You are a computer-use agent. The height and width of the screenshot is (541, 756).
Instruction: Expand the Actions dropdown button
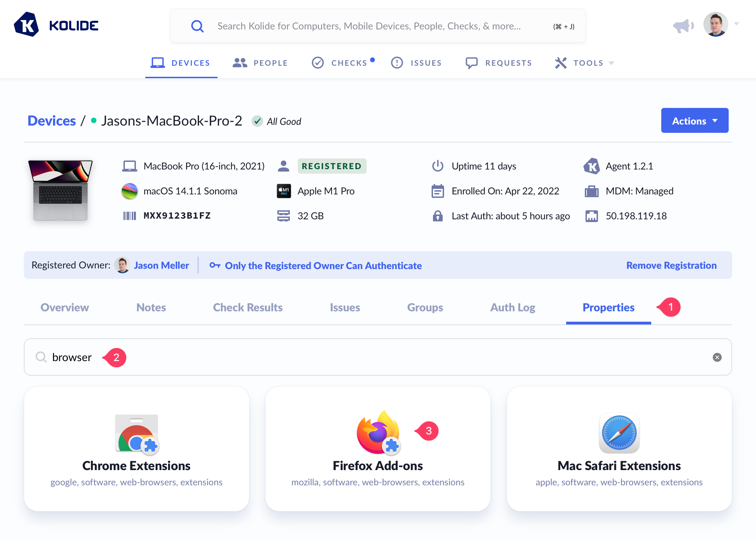pos(694,121)
